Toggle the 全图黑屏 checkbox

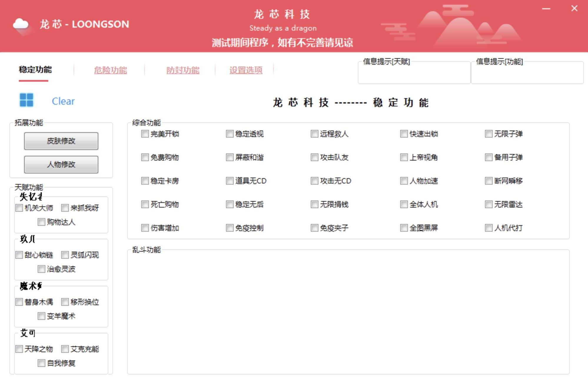point(404,228)
